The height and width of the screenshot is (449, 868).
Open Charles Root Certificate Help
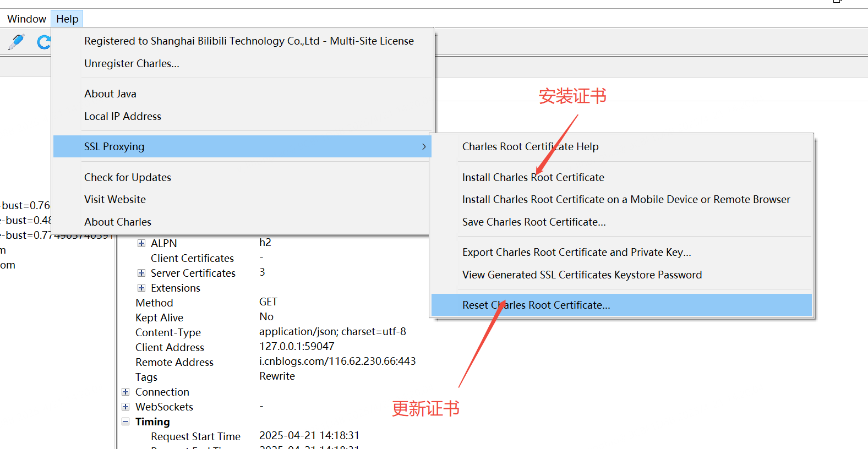530,146
